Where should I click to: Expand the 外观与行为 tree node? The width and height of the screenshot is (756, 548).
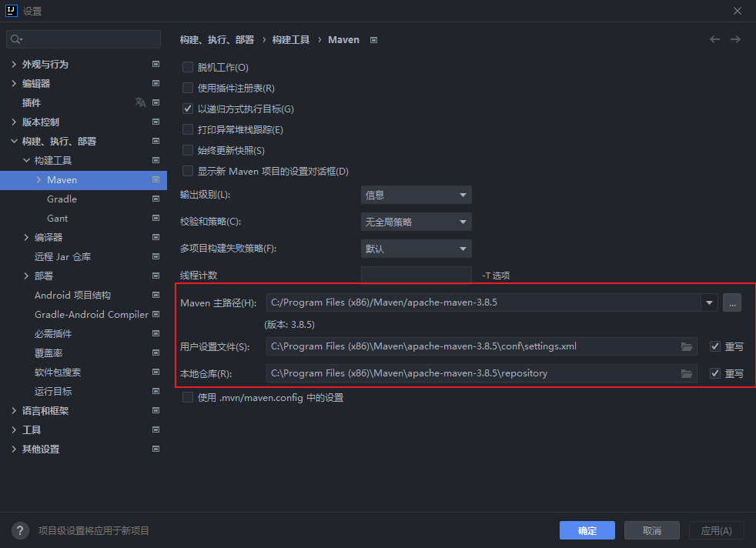click(x=14, y=64)
